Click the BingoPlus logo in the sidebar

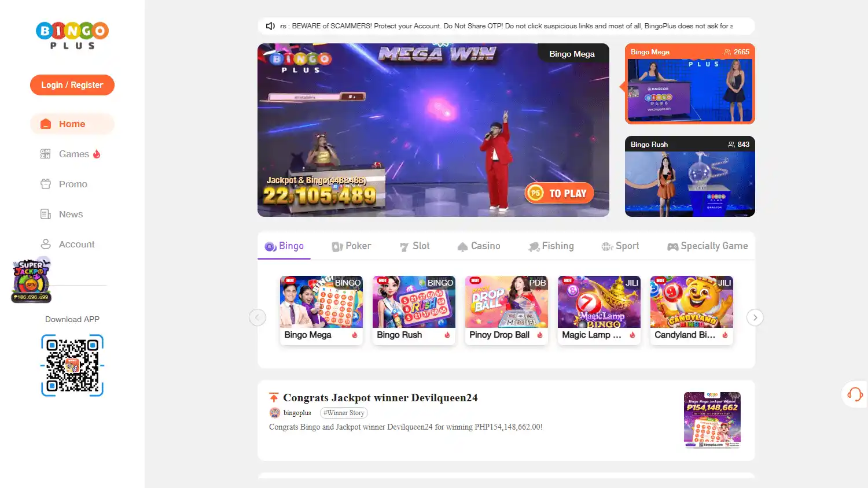coord(72,35)
